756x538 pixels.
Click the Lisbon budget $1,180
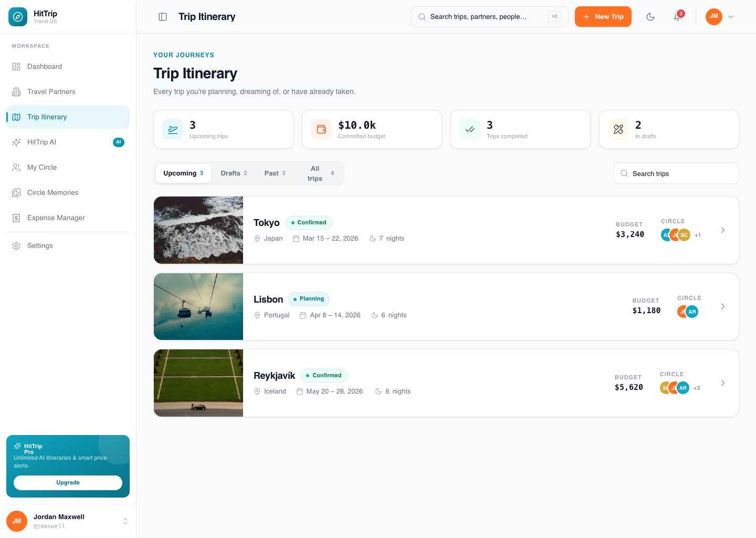(x=646, y=311)
